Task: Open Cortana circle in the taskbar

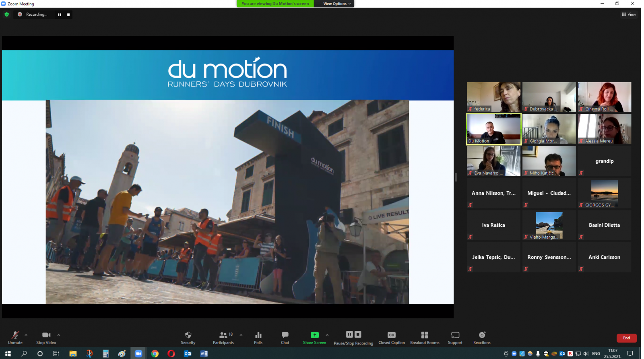Action: (x=40, y=353)
